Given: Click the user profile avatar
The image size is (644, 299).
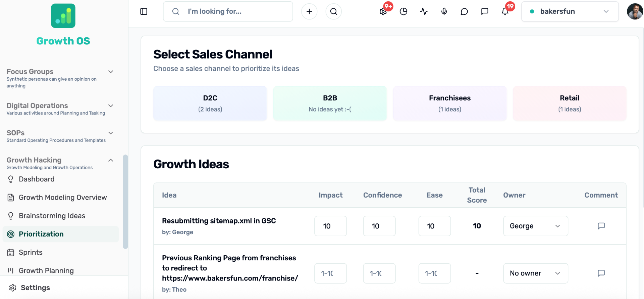Looking at the screenshot, I should click(x=635, y=11).
